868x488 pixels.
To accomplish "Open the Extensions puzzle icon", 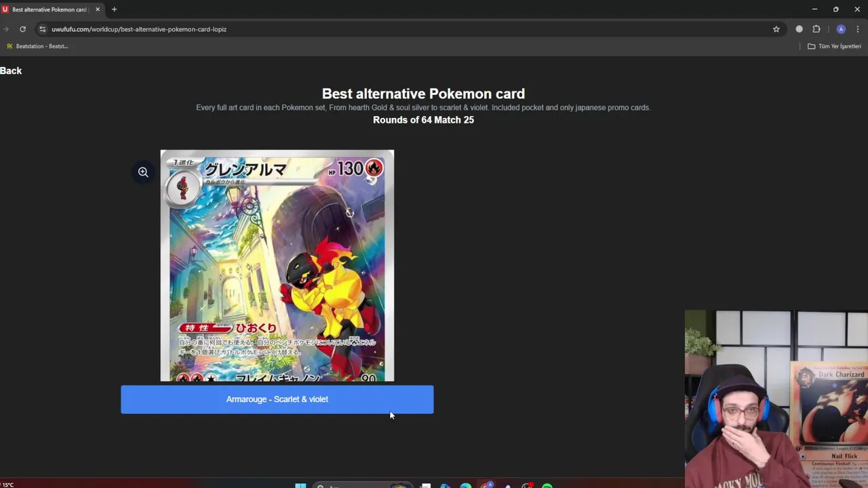I will click(x=816, y=29).
